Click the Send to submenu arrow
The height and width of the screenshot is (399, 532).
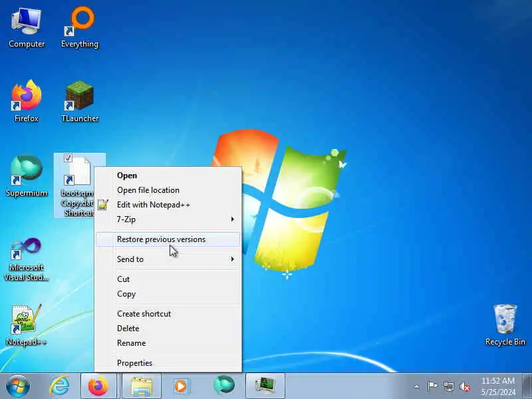[232, 259]
